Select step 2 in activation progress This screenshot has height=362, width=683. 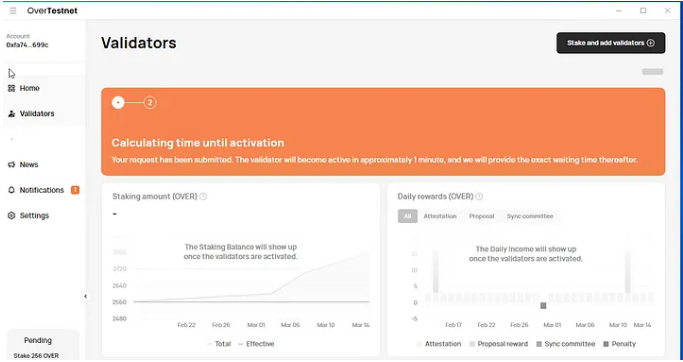[x=150, y=102]
